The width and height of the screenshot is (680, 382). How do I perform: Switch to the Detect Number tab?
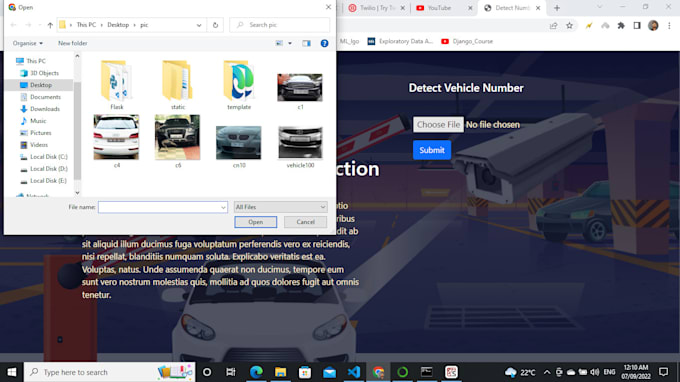click(512, 8)
